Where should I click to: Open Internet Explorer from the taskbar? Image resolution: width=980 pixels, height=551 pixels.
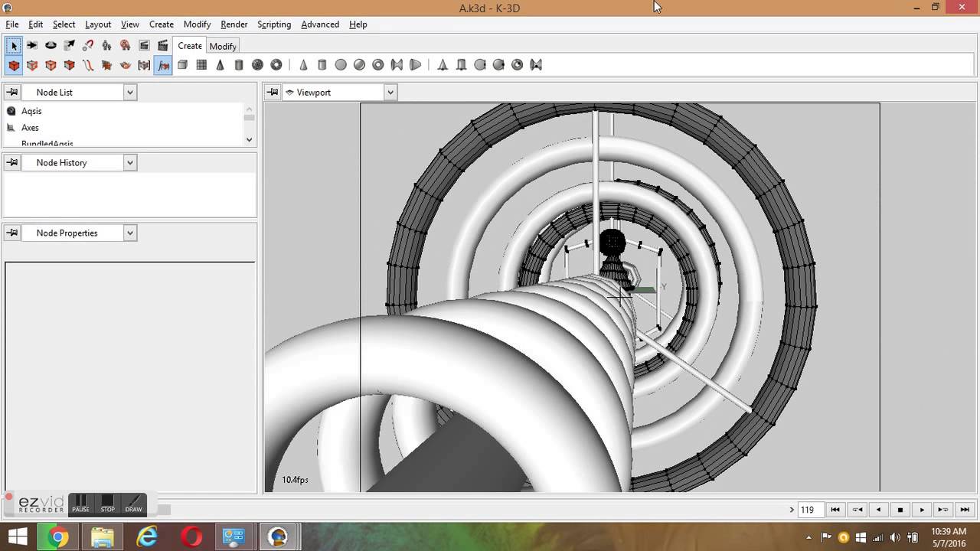pyautogui.click(x=146, y=536)
